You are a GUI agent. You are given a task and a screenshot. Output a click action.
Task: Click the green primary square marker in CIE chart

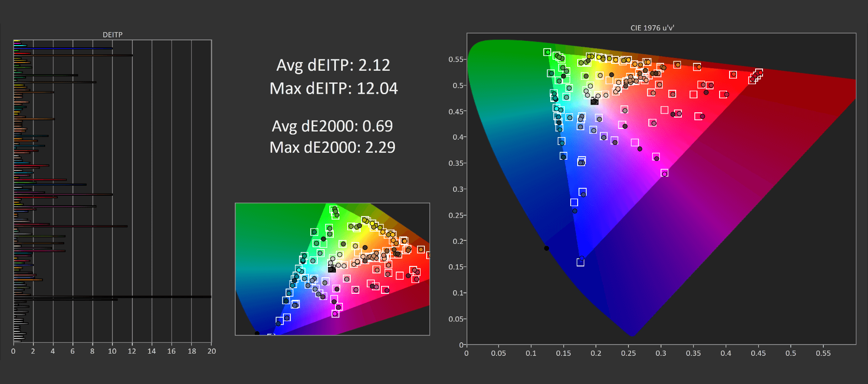click(547, 52)
